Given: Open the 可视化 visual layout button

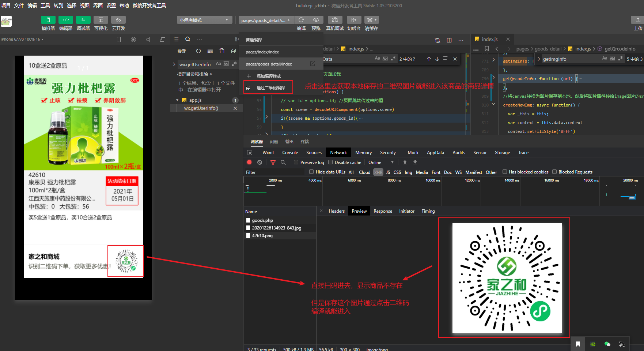Looking at the screenshot, I should point(101,20).
